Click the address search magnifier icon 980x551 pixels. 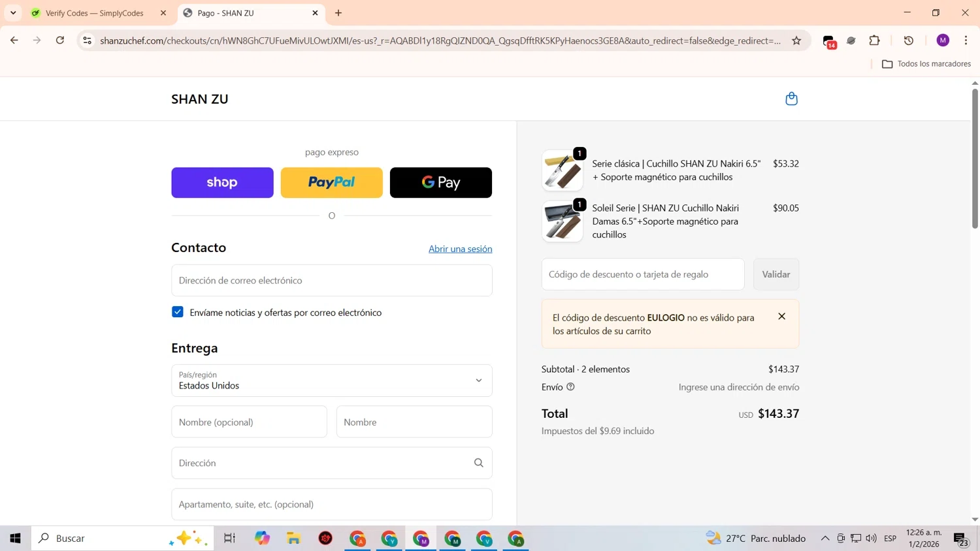479,463
